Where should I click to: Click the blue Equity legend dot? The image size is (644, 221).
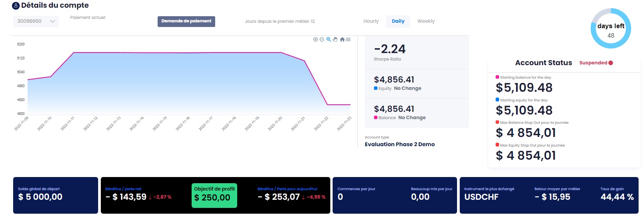click(376, 88)
